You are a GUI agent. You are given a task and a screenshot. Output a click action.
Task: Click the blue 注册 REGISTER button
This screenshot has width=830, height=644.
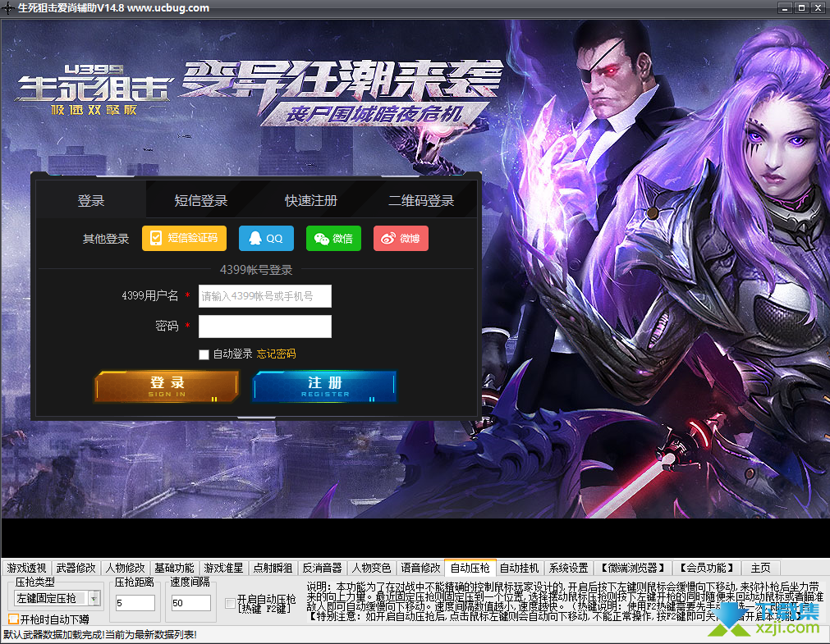[x=324, y=386]
